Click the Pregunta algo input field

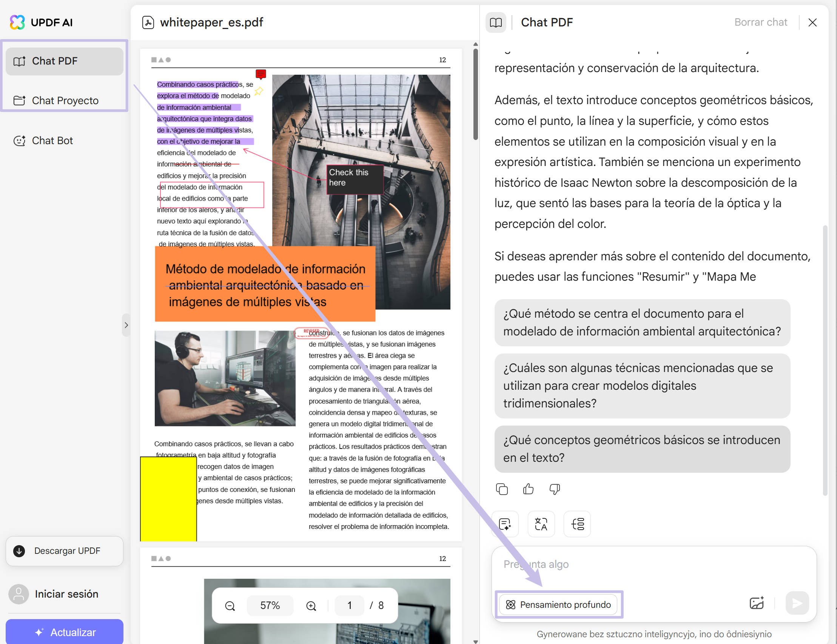654,565
